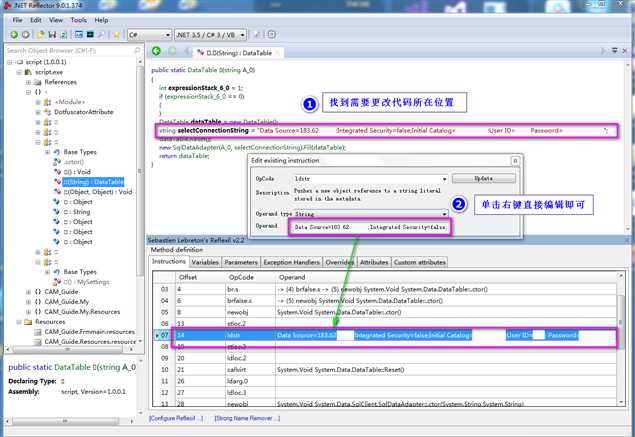Switch to the Exception Handlers tab
The image size is (635, 437).
click(x=292, y=262)
